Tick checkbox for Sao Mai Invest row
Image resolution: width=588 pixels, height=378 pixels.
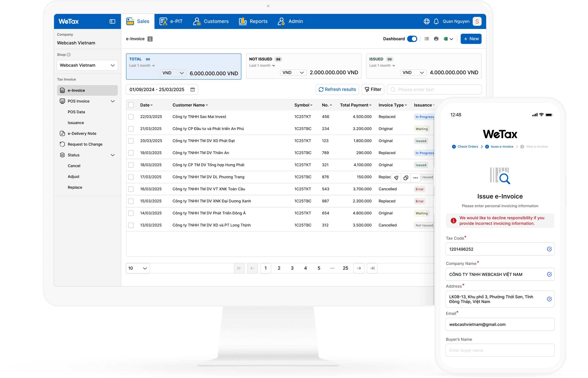(131, 117)
